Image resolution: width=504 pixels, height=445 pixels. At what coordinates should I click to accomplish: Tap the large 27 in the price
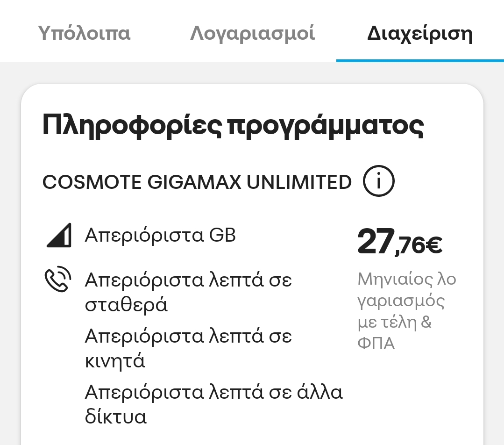(376, 242)
